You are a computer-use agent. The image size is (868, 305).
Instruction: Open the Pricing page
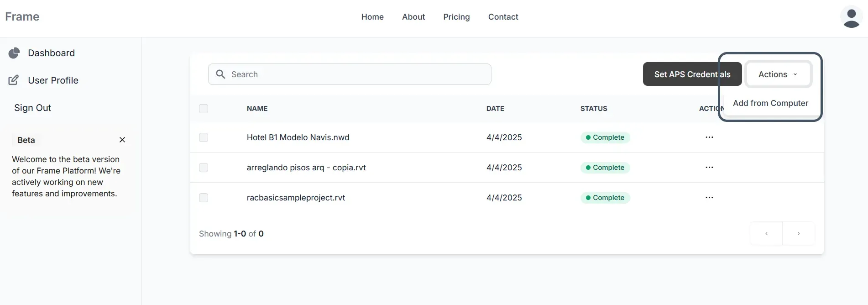[456, 17]
